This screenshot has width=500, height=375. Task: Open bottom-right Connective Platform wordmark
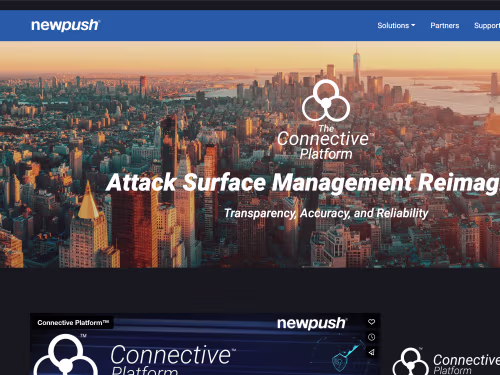tap(466, 364)
